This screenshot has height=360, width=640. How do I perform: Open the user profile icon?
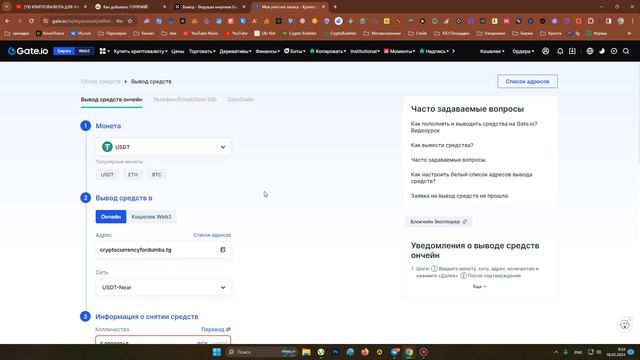(x=545, y=51)
